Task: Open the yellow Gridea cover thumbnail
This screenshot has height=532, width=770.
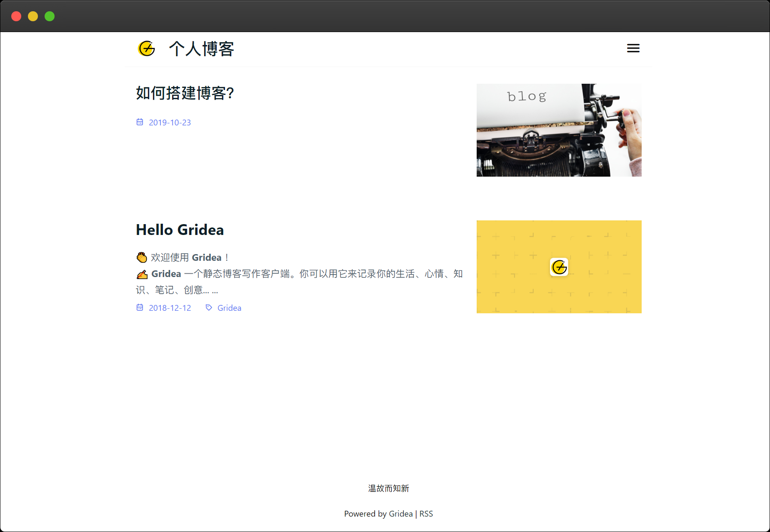Action: 559,267
